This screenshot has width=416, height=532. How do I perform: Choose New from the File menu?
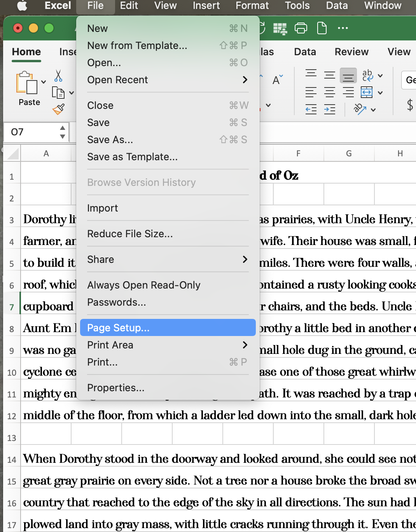(x=168, y=28)
